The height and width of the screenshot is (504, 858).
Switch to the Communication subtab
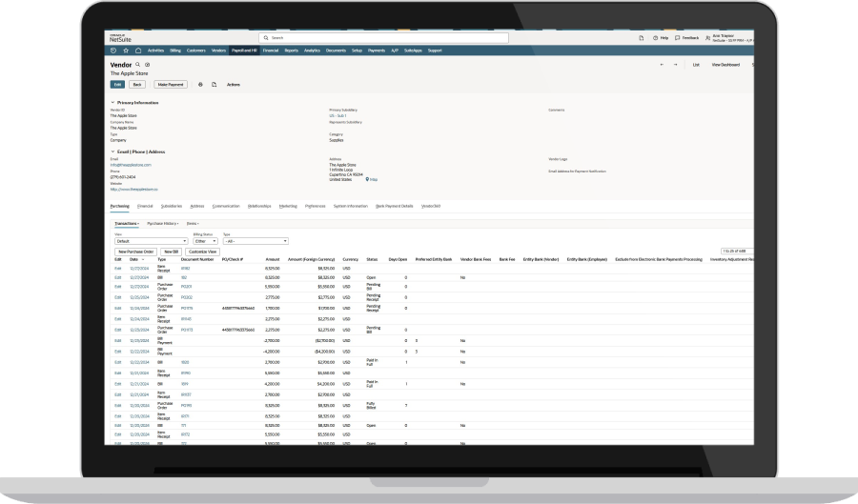click(226, 206)
